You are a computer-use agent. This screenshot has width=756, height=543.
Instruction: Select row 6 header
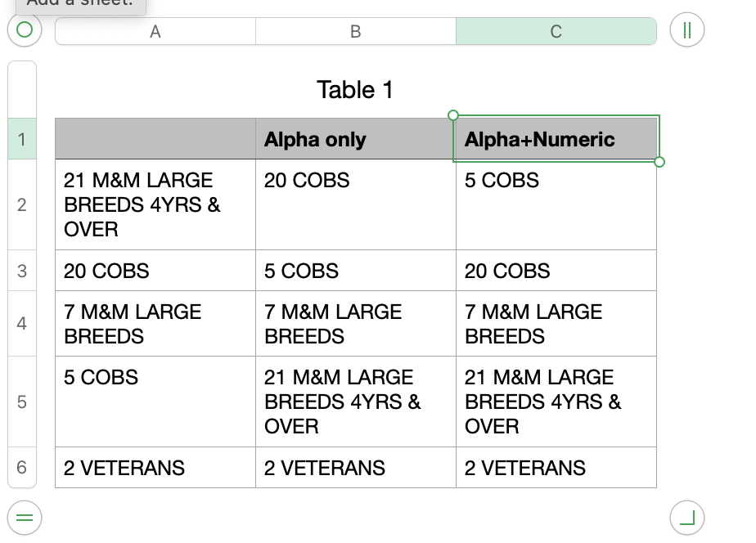(x=22, y=467)
